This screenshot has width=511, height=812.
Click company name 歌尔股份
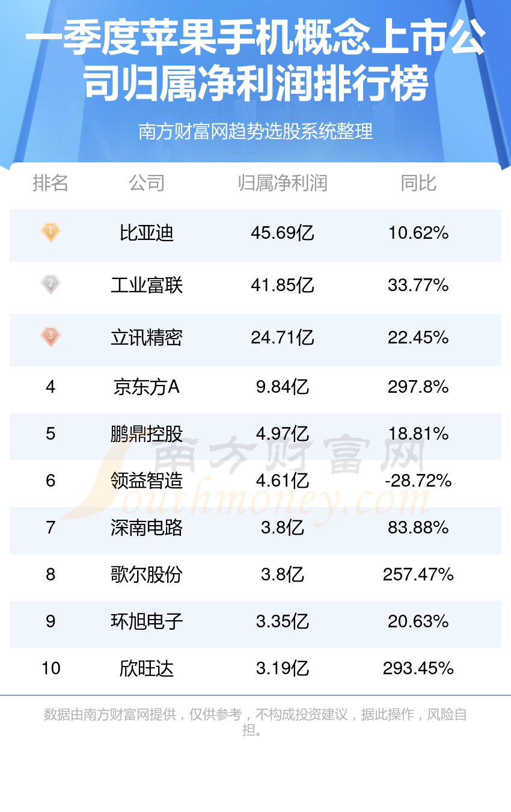147,574
